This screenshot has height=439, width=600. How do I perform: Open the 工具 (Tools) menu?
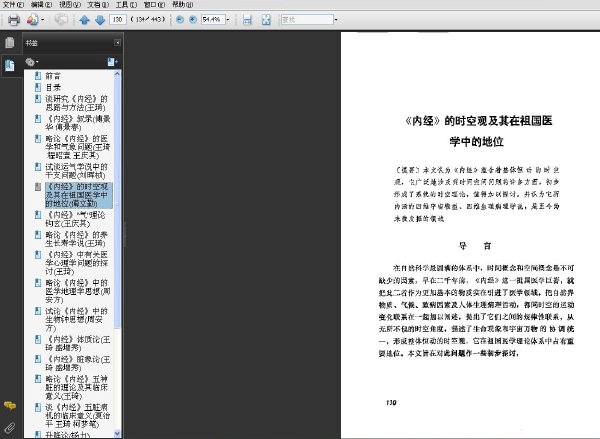pos(126,5)
